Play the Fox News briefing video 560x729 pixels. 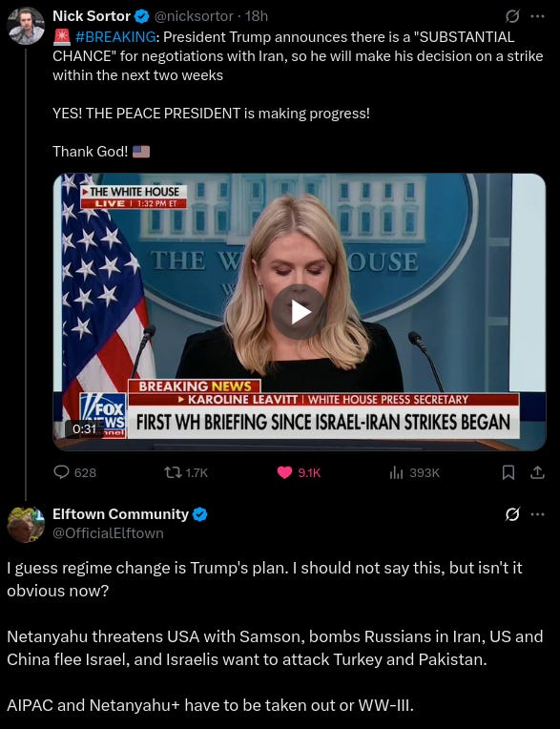(299, 311)
